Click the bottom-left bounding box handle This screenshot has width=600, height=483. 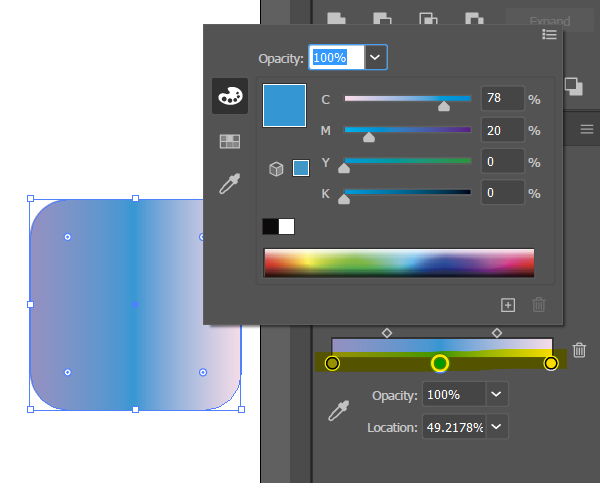click(x=31, y=410)
